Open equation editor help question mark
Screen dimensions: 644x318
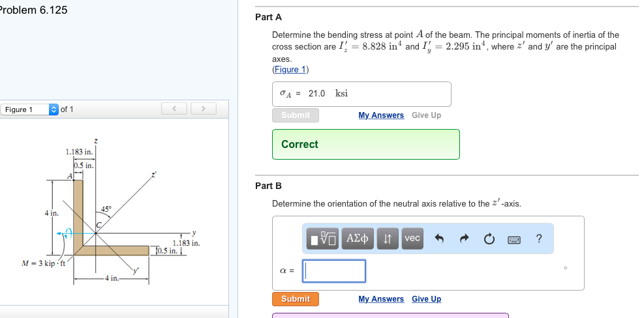click(539, 238)
